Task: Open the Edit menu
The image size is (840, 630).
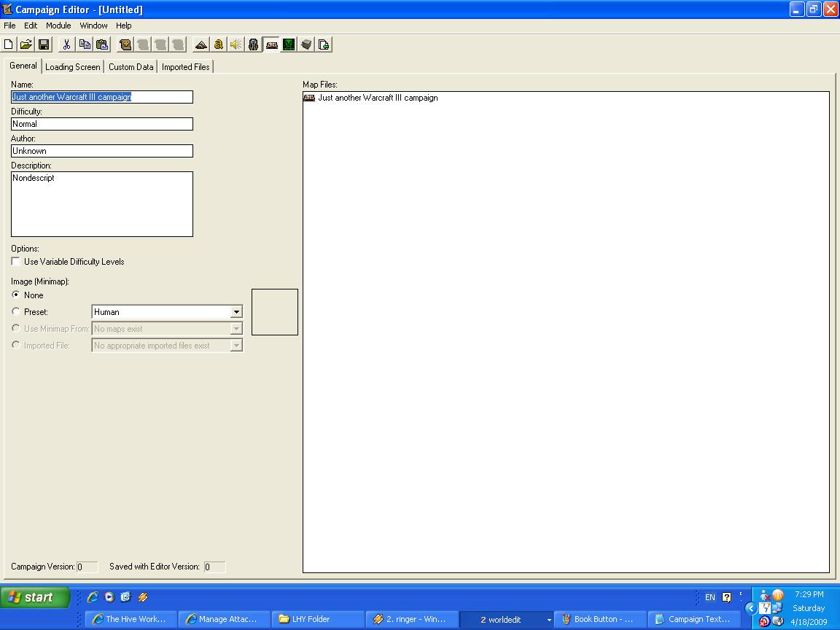Action: [x=31, y=26]
